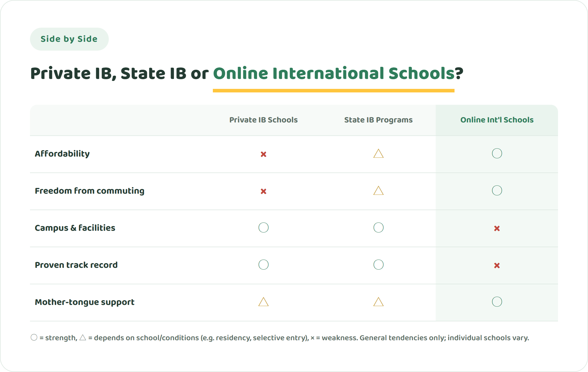Click Private IB circle in Campus & facilities row
Image resolution: width=588 pixels, height=372 pixels.
click(x=263, y=227)
